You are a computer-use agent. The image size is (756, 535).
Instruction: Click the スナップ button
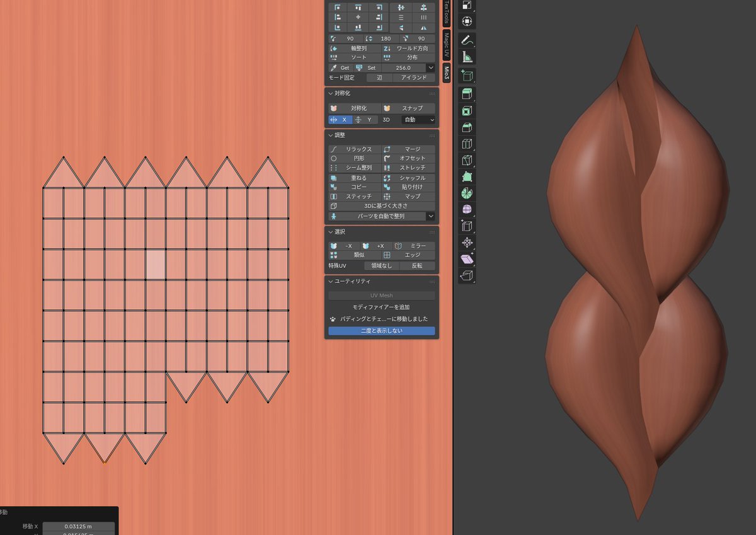point(408,108)
